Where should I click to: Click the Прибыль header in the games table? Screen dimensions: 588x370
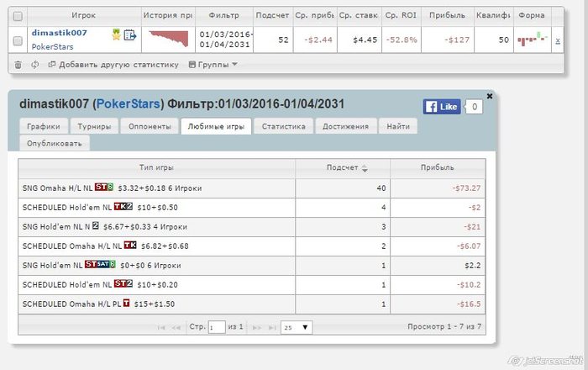[438, 167]
